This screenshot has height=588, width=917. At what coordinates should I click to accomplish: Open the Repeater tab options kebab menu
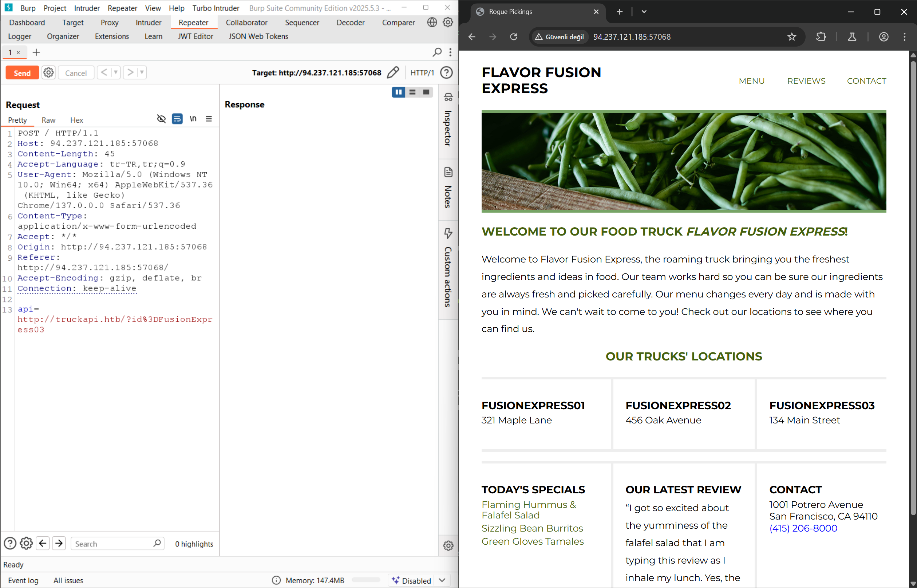(x=450, y=52)
